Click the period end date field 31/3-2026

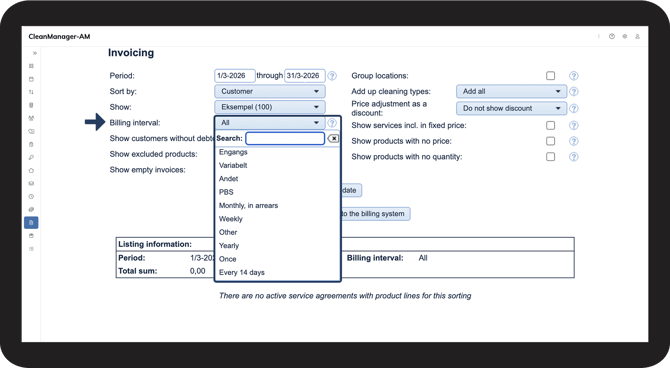[x=305, y=76]
